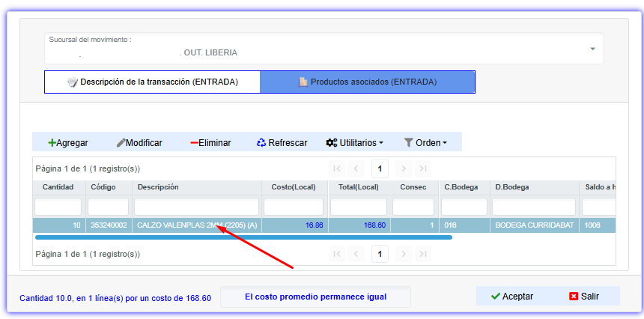Click the pencil Modificar icon
The width and height of the screenshot is (644, 319).
(x=121, y=142)
